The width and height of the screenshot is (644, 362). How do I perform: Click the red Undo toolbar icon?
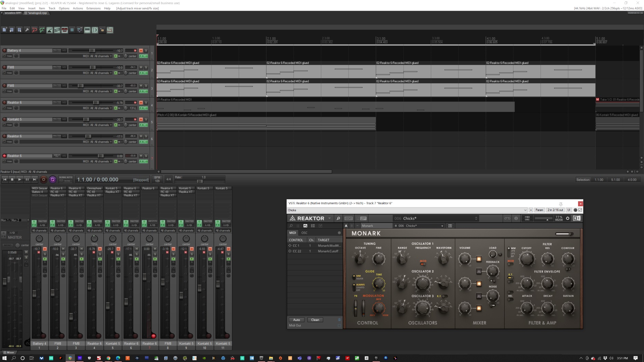pyautogui.click(x=35, y=30)
